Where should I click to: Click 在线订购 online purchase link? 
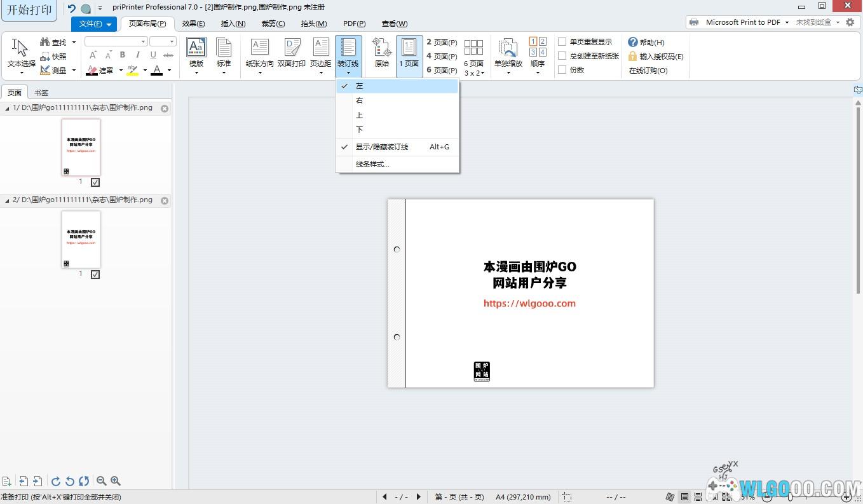tap(648, 71)
